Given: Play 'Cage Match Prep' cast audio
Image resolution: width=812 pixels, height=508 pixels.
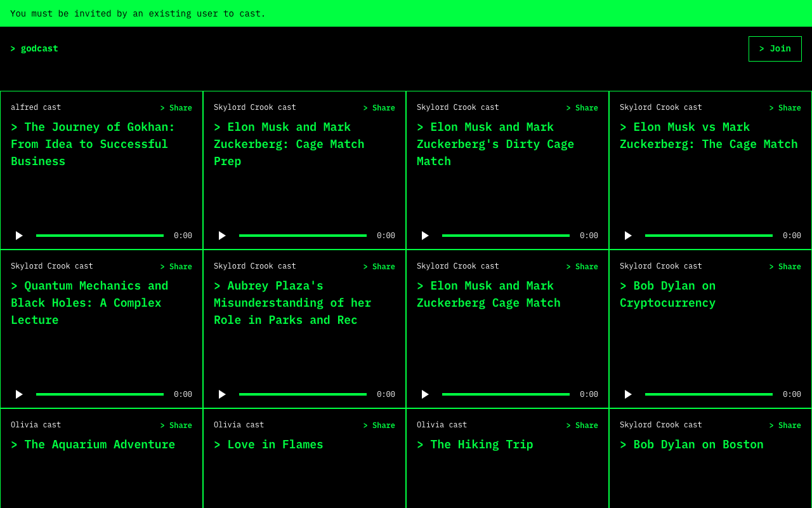Looking at the screenshot, I should pyautogui.click(x=222, y=236).
